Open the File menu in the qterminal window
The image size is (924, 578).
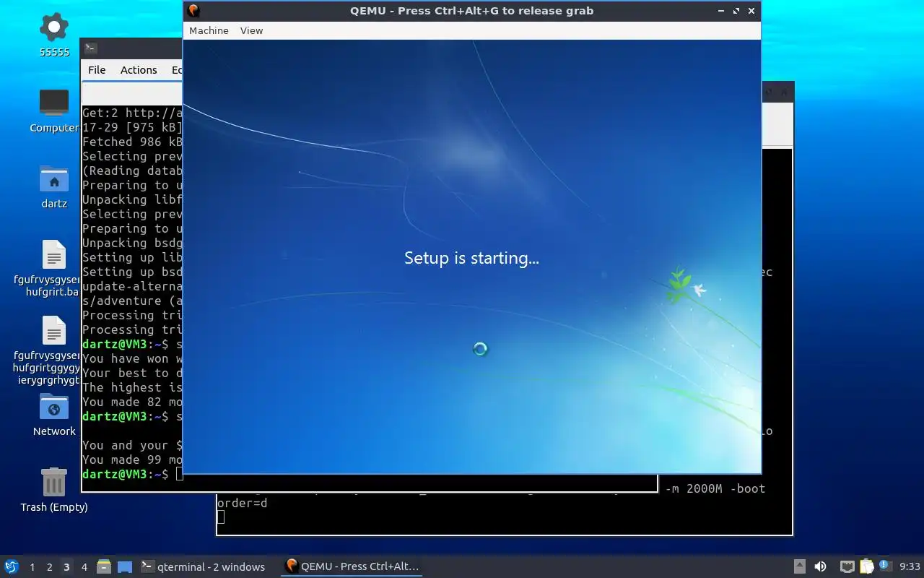pyautogui.click(x=97, y=70)
